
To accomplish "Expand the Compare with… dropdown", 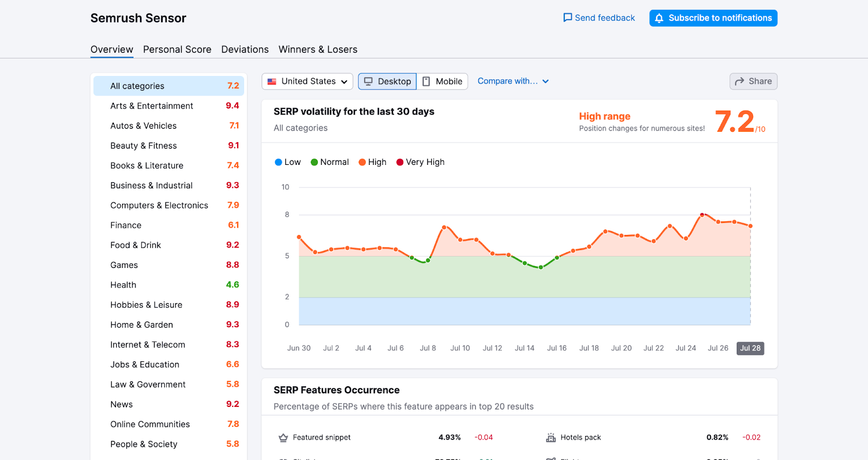I will pos(513,81).
